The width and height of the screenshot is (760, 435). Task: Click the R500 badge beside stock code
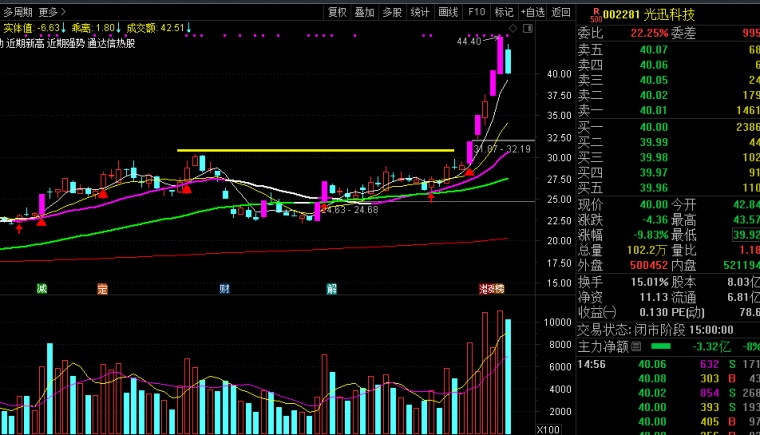point(597,12)
